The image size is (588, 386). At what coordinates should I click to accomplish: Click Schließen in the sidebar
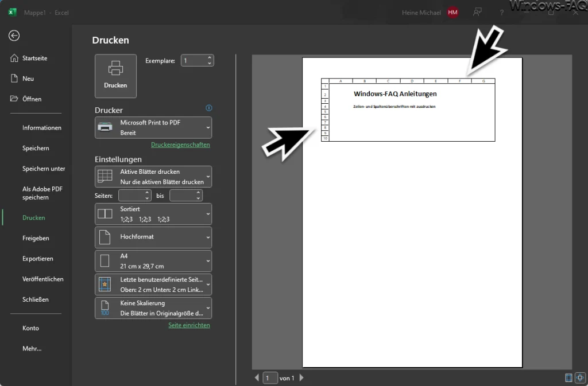coord(35,299)
